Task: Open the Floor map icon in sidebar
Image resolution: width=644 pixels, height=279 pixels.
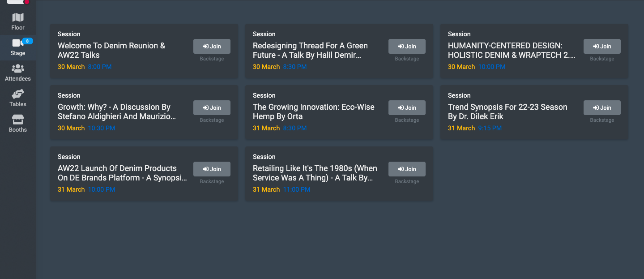Action: click(18, 17)
